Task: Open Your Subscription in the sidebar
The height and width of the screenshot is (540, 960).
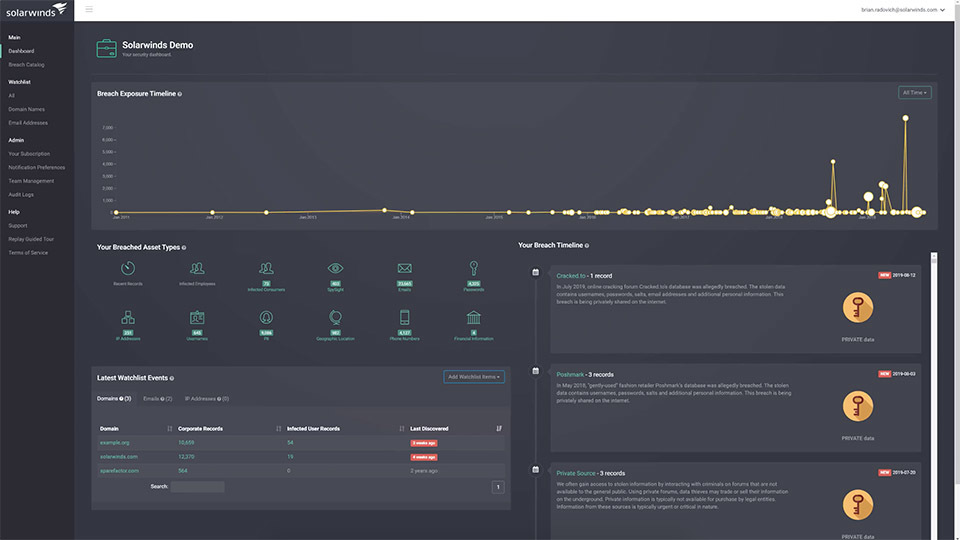Action: click(x=29, y=154)
